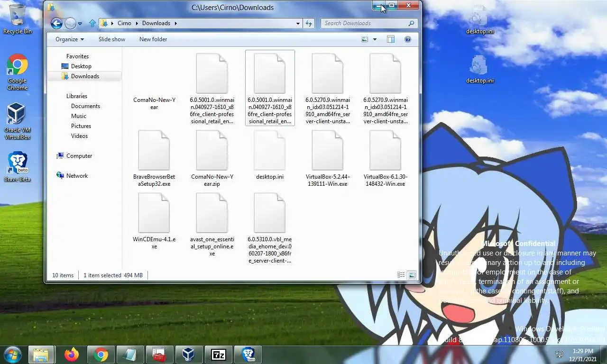This screenshot has height=364, width=607.
Task: Select Favorites in the navigation pane
Action: point(77,56)
